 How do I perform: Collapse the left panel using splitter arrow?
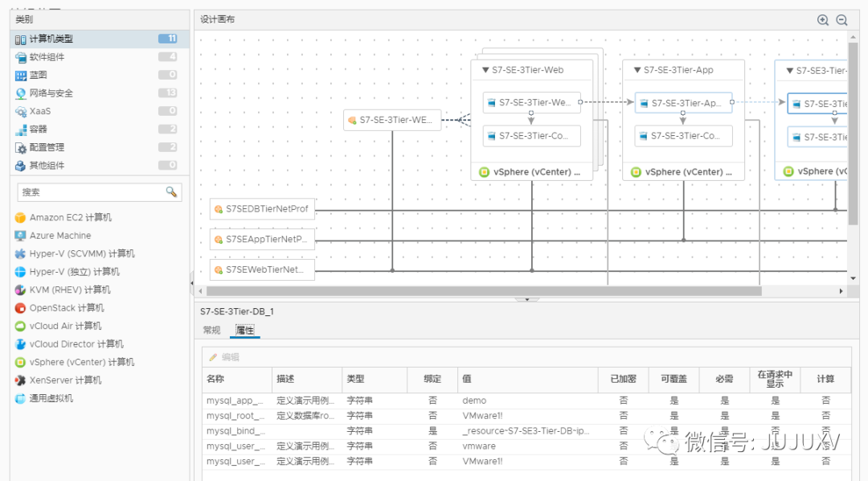pos(191,283)
